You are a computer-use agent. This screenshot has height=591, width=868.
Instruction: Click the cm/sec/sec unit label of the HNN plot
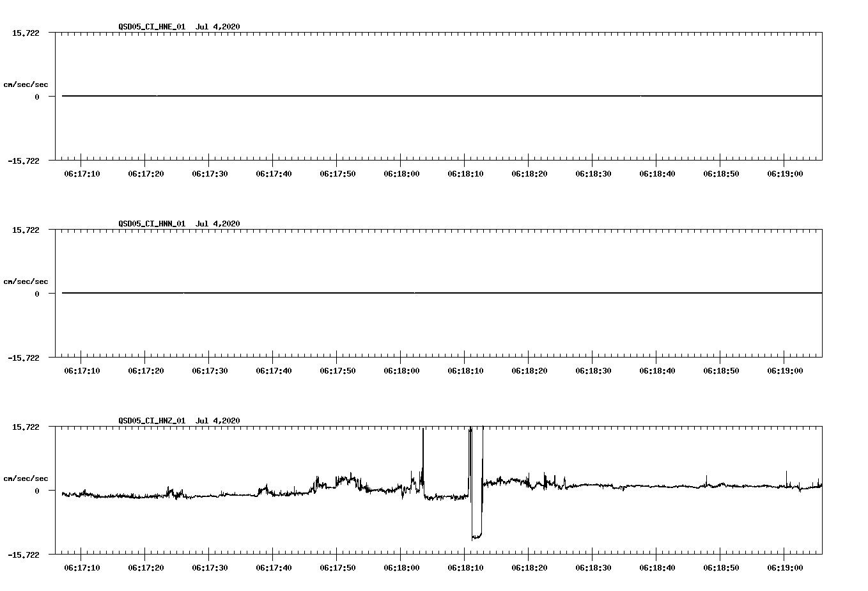[x=26, y=281]
